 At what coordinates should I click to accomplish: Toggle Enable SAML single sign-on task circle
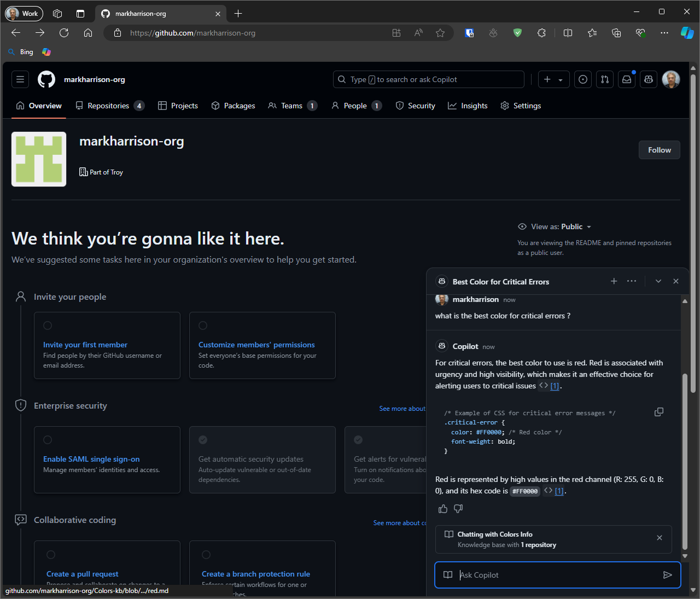point(48,440)
